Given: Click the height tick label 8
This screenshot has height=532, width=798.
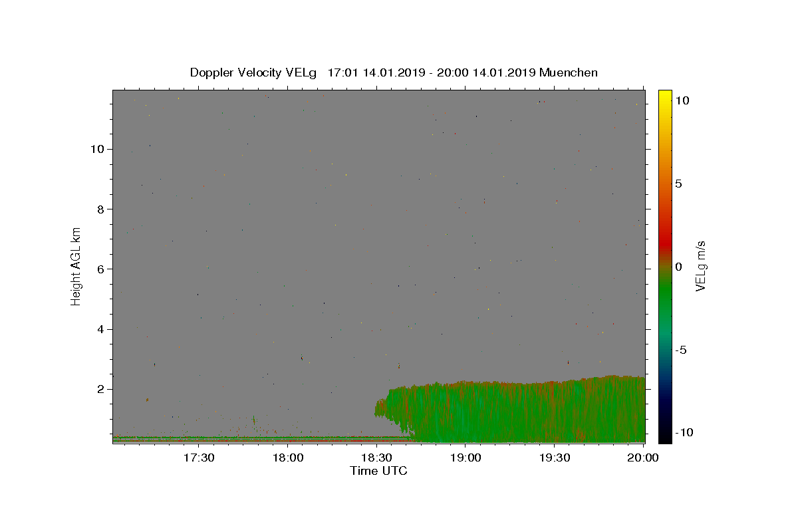Looking at the screenshot, I should pos(101,209).
